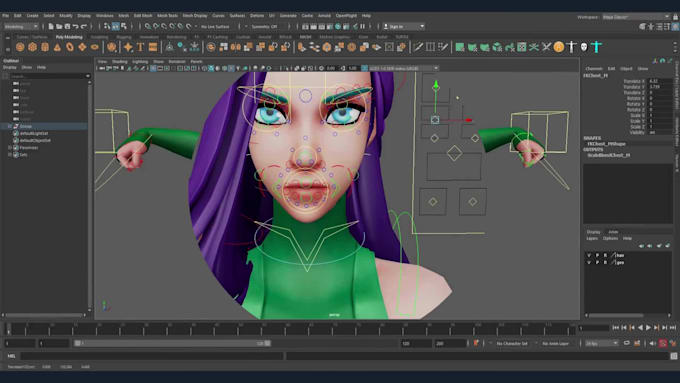Screen dimensions: 680x383
Task: Go to end of playback range
Action: pos(673,328)
